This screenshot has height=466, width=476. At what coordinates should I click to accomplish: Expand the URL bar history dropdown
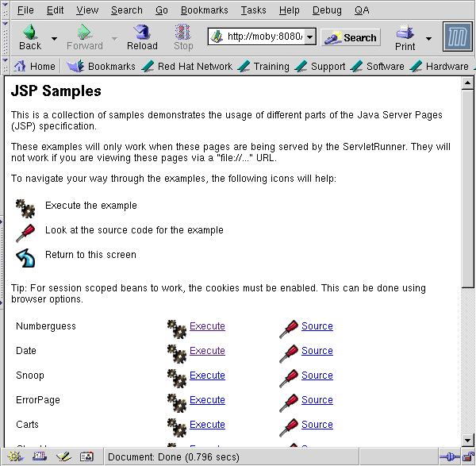coord(309,37)
